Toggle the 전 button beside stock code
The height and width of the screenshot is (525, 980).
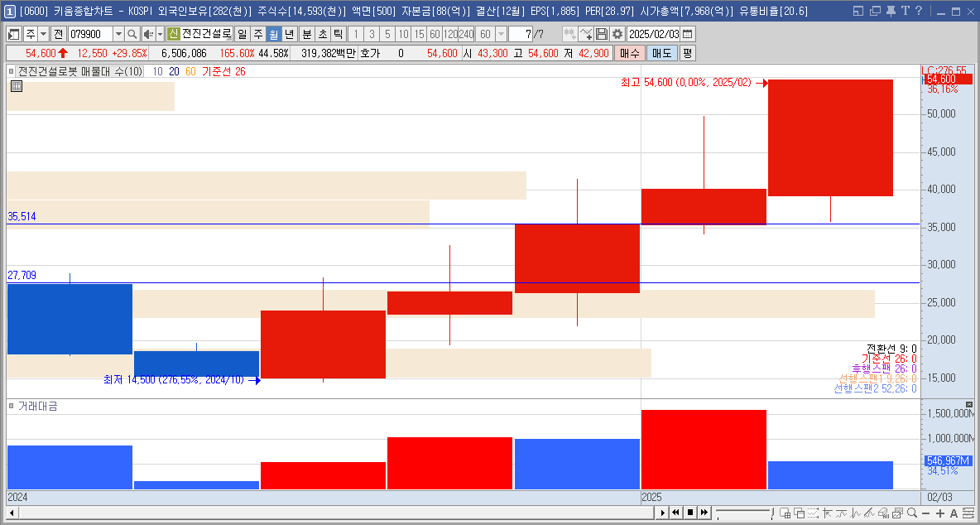(58, 35)
